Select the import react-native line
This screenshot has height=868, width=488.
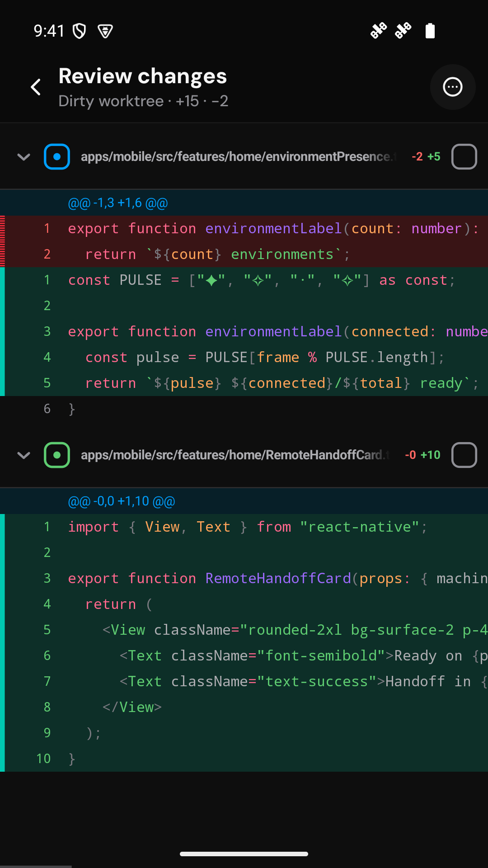click(x=244, y=527)
